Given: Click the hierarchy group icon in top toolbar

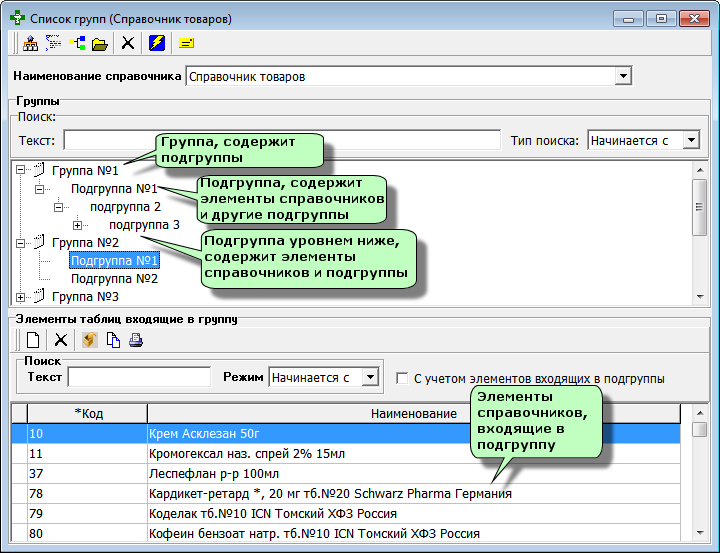Looking at the screenshot, I should (31, 44).
